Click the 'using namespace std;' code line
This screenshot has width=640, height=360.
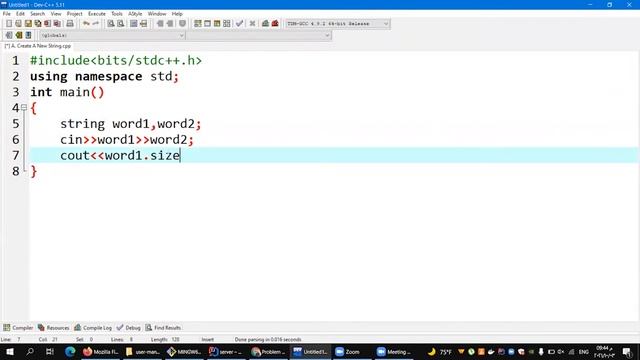point(104,76)
